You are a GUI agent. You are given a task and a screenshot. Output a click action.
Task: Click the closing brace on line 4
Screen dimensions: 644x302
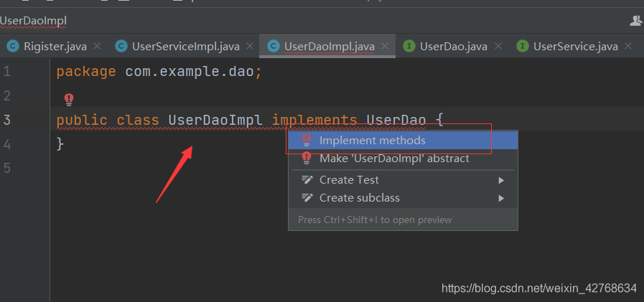click(x=60, y=144)
